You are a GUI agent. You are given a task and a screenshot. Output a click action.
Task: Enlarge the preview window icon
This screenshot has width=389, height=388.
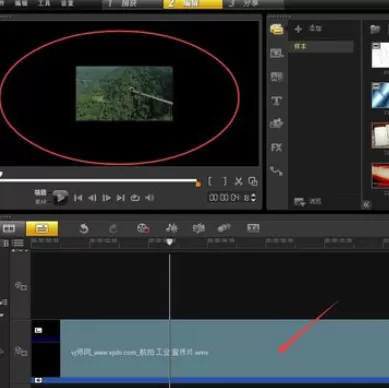pos(253,182)
